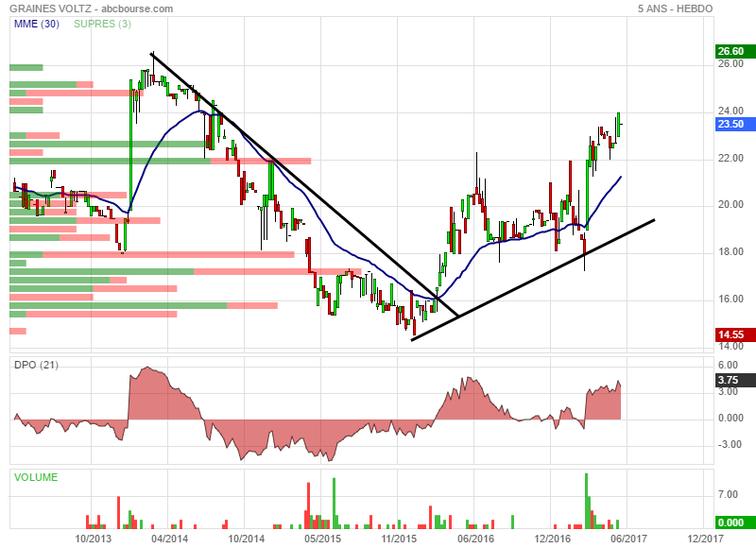Click the 0.000 DPO axis label

point(730,418)
